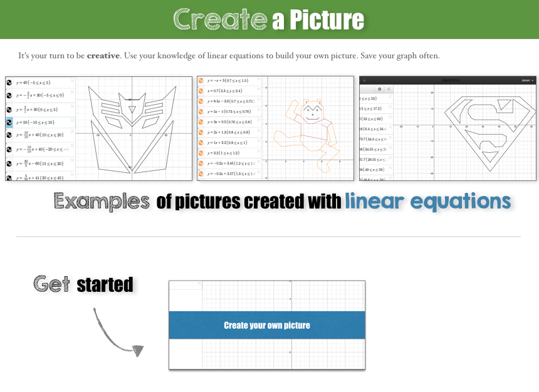Toggle visibility of the y=2/3x+30 equation
539x392 pixels.
pos(9,109)
